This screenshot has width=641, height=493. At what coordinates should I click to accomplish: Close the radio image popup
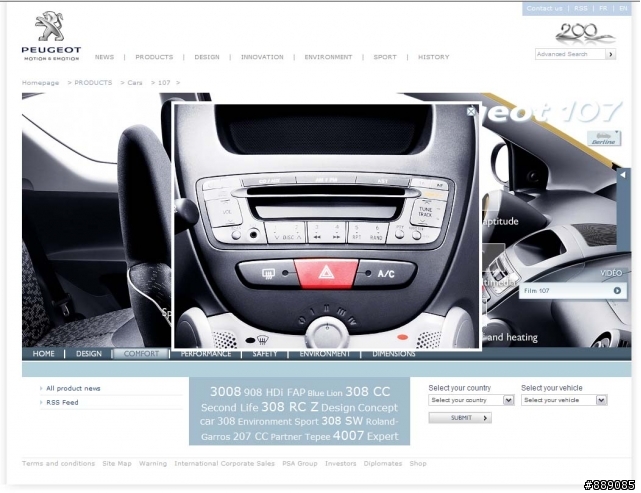pyautogui.click(x=471, y=111)
